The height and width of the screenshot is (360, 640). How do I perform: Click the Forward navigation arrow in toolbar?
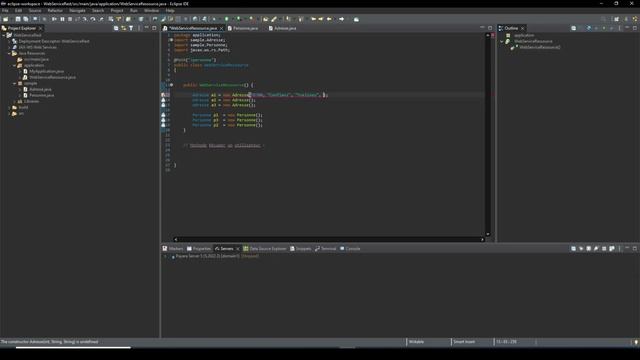click(x=342, y=19)
